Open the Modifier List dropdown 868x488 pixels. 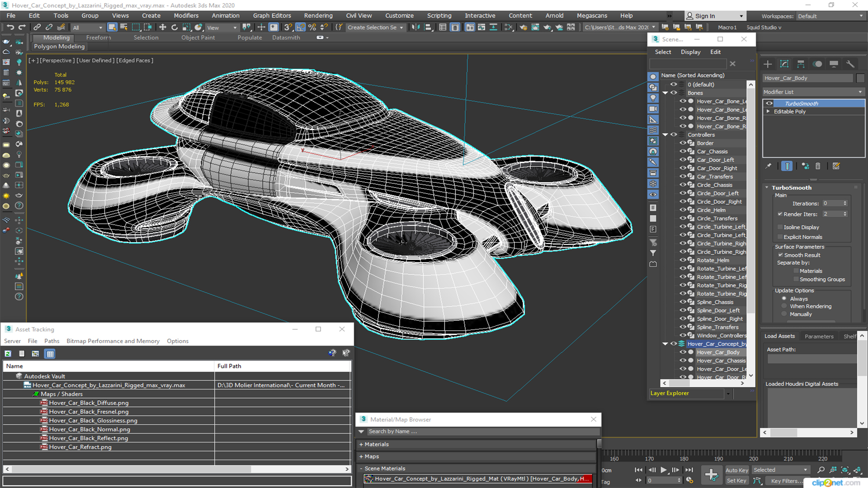pos(813,92)
